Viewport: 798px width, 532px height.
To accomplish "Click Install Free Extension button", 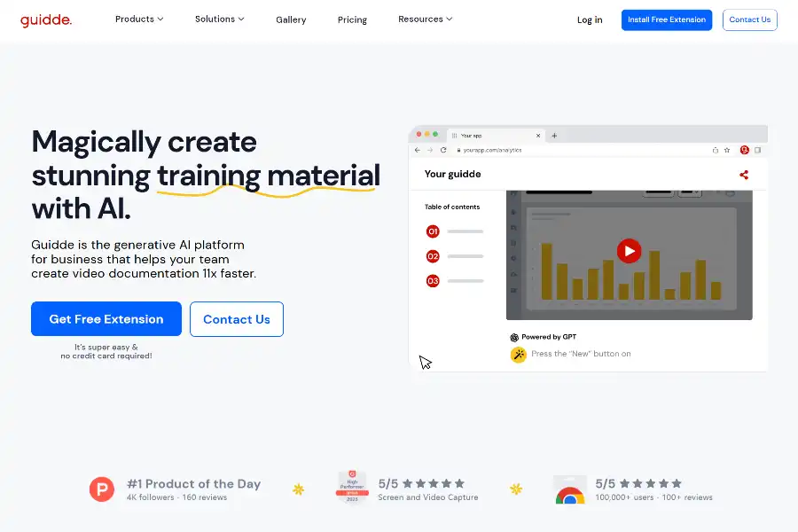I will tap(666, 20).
